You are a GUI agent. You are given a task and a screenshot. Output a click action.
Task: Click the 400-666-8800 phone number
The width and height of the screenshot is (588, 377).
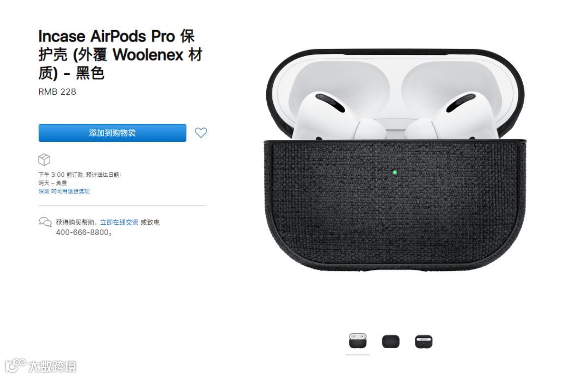(x=83, y=232)
